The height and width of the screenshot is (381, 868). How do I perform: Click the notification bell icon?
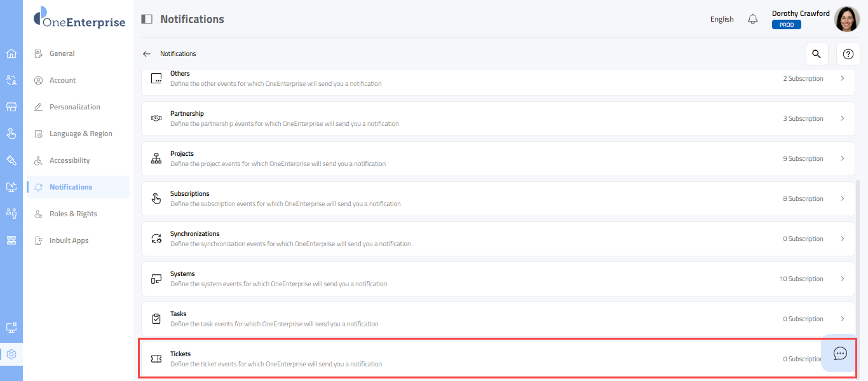753,19
